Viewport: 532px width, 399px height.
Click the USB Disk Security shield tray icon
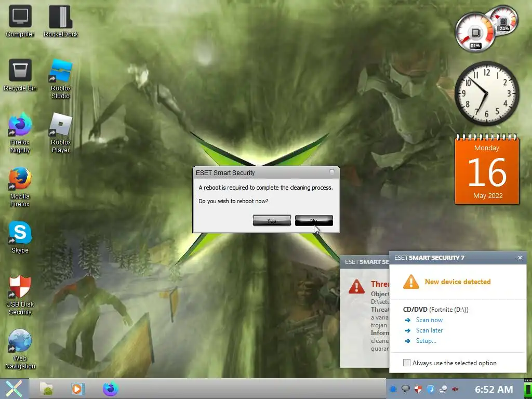click(418, 389)
